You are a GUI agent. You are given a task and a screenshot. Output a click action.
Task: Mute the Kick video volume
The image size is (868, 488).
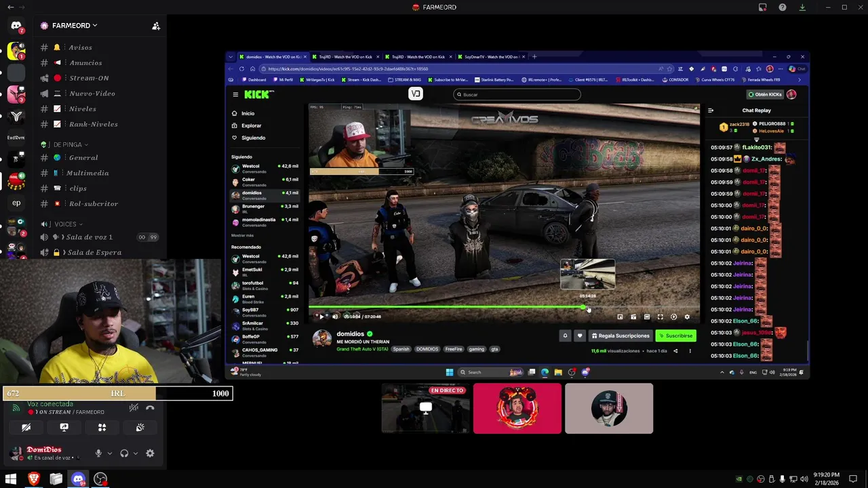(x=335, y=317)
